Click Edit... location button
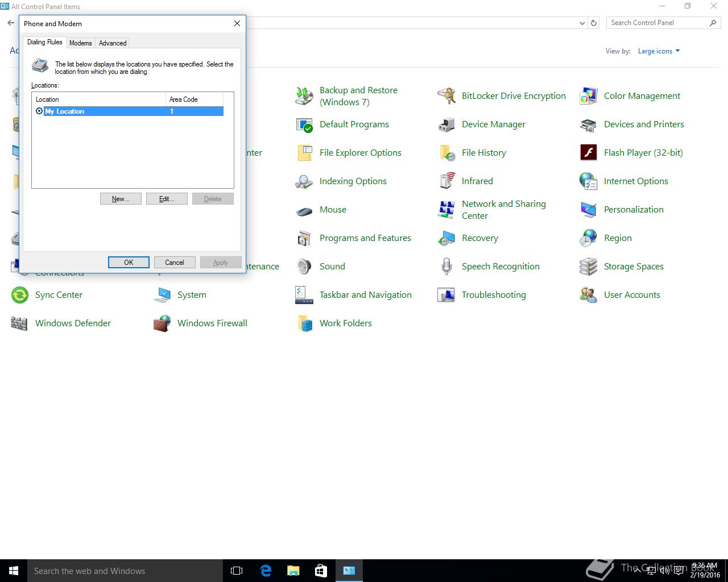728x582 pixels. click(167, 199)
